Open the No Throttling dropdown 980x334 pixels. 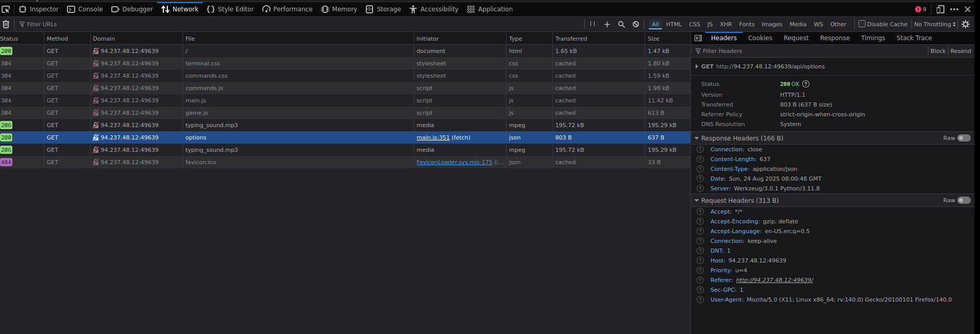tap(935, 24)
